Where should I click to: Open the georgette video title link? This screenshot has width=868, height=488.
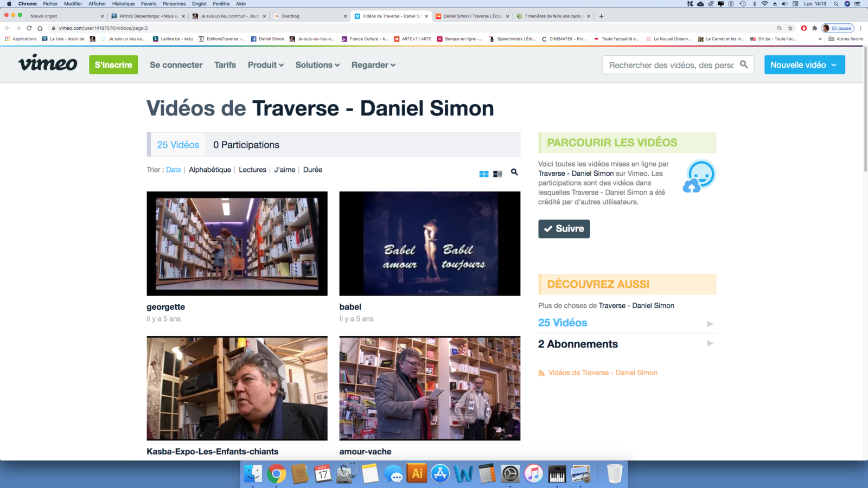point(165,307)
